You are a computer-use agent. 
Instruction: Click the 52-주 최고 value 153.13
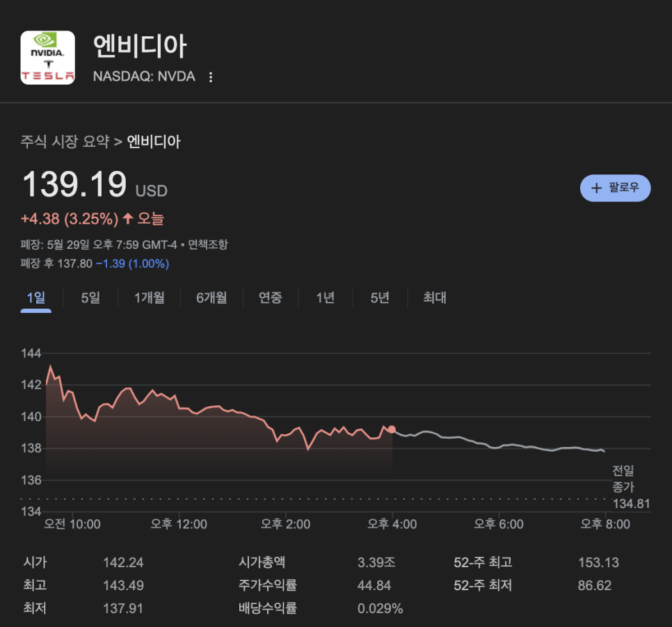599,562
